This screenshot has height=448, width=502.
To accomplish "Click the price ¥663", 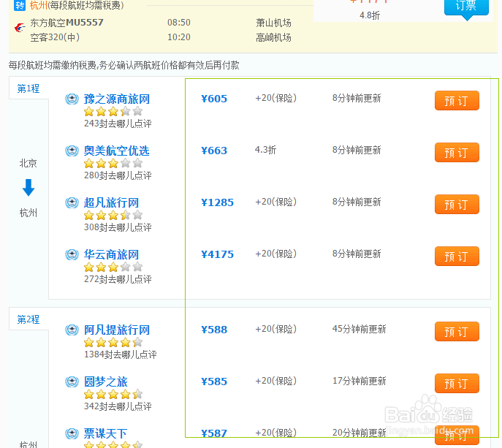I will click(214, 151).
